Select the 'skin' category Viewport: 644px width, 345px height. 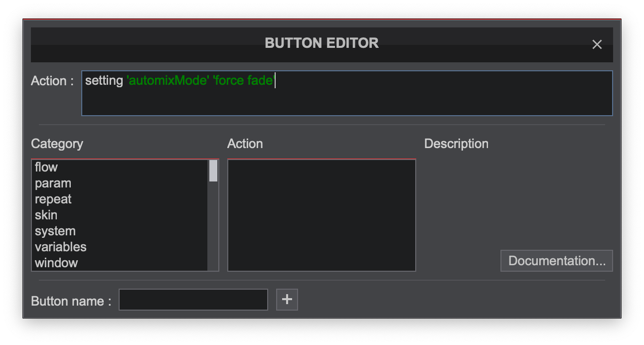(120, 215)
